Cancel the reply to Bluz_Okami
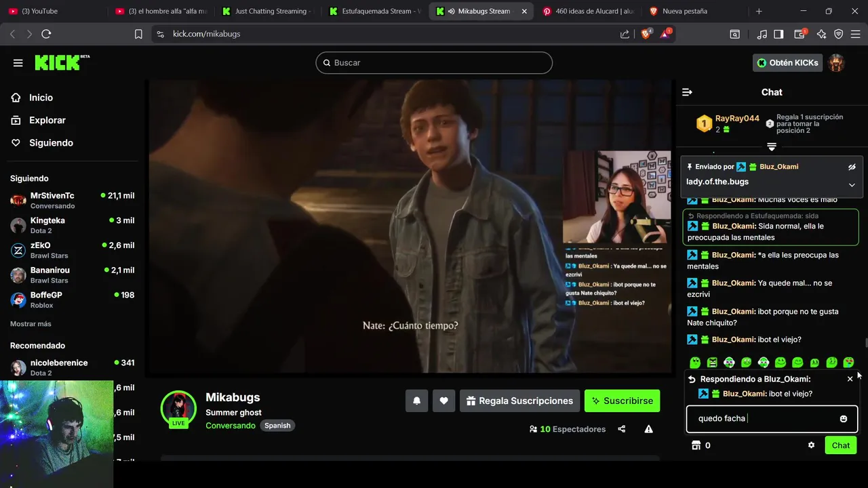868x488 pixels. point(850,379)
